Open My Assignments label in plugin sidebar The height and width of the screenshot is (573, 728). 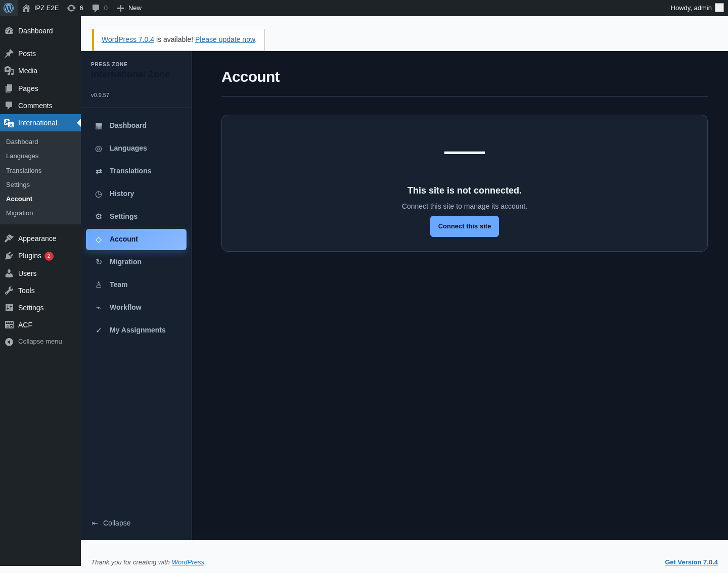click(138, 330)
